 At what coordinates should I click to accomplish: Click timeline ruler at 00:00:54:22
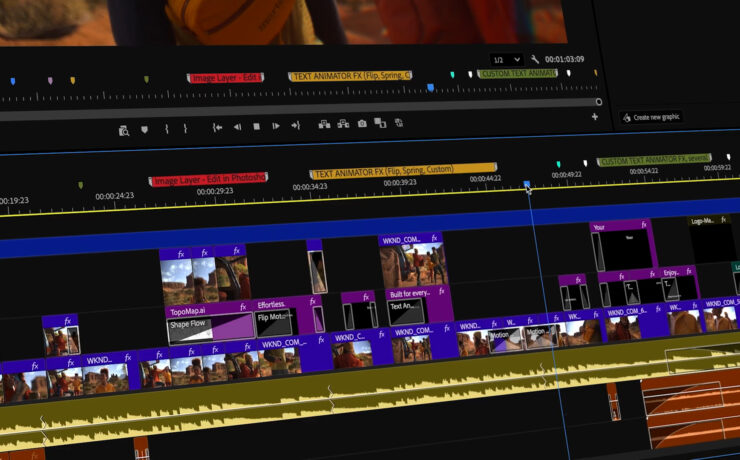(x=643, y=171)
